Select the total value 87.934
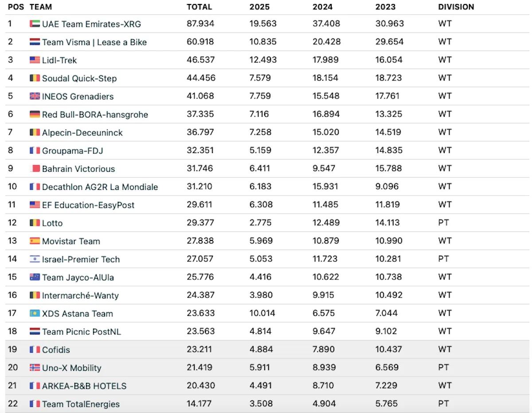This screenshot has width=532, height=413. tap(200, 24)
